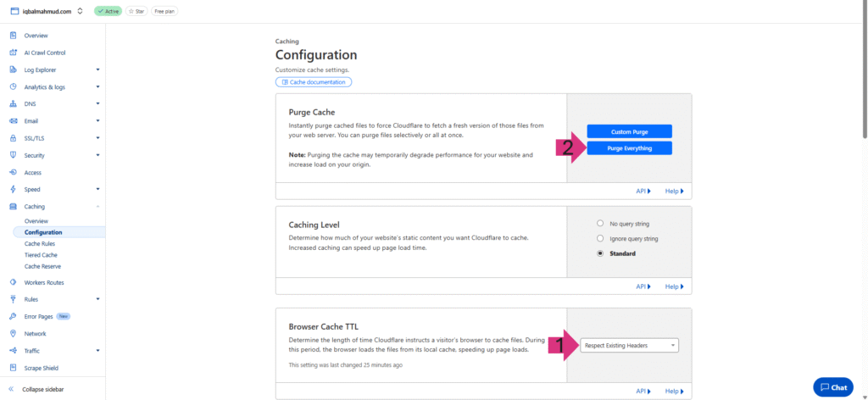Expand the DNS submenu arrow
Screen dimensions: 868x400
[x=98, y=103]
